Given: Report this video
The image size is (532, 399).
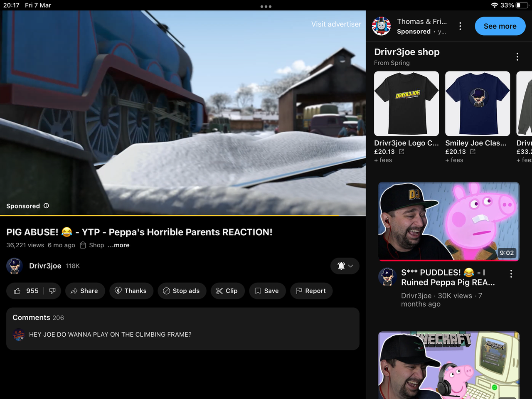Looking at the screenshot, I should point(311,291).
